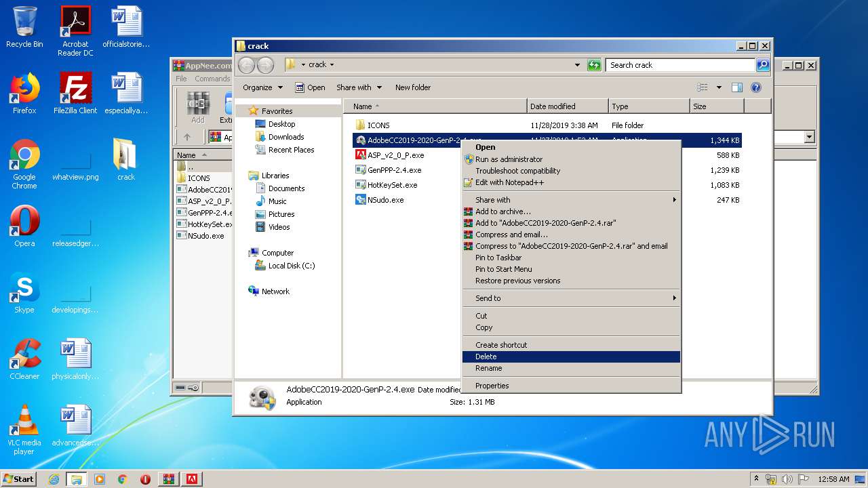Open the Opera desktop shortcut
Viewport: 868px width, 488px height.
(24, 226)
